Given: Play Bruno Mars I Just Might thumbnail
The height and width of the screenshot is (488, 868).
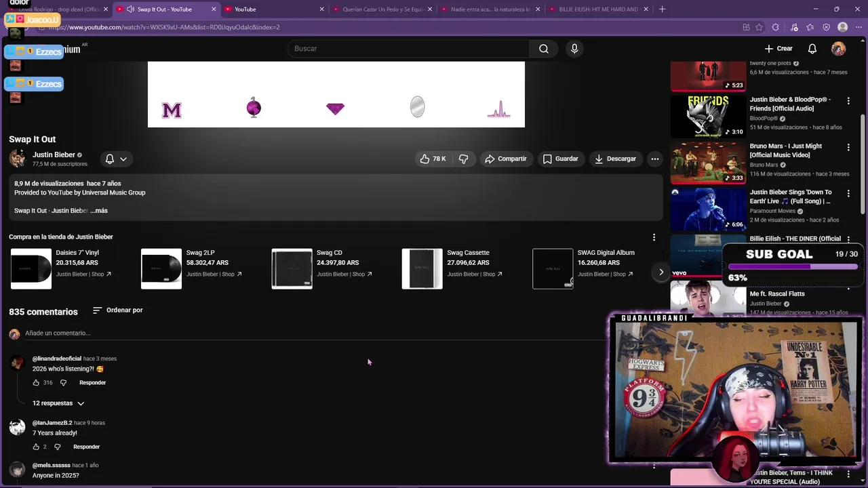Looking at the screenshot, I should [708, 163].
